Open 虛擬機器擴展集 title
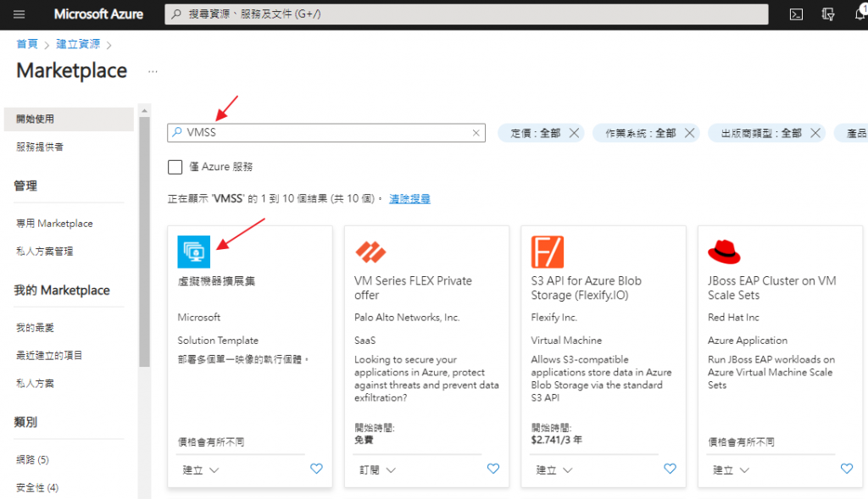The image size is (868, 499). (216, 281)
